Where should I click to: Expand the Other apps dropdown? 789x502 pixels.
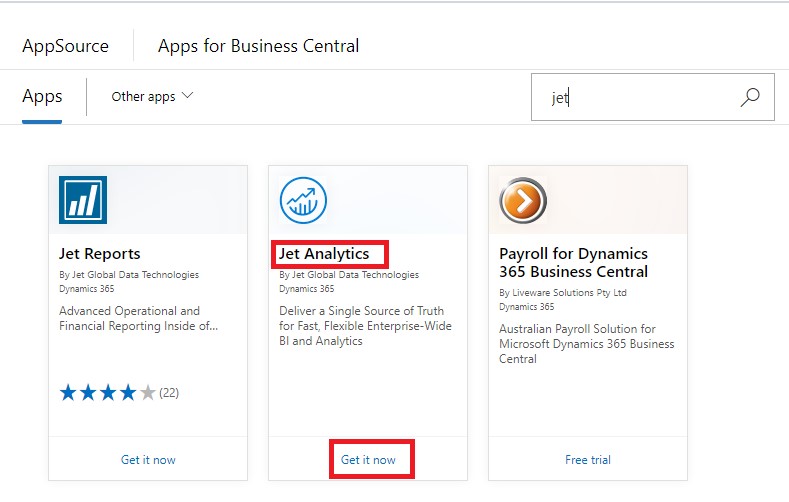(152, 97)
